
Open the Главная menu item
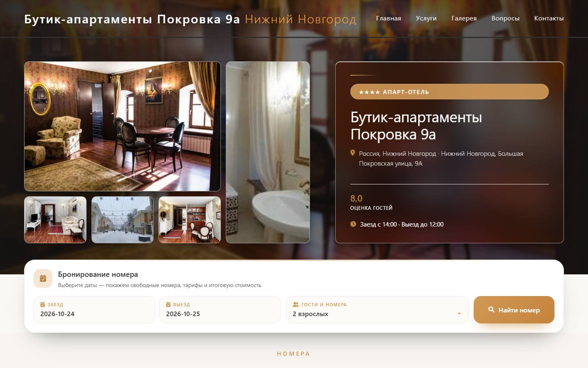coord(388,18)
